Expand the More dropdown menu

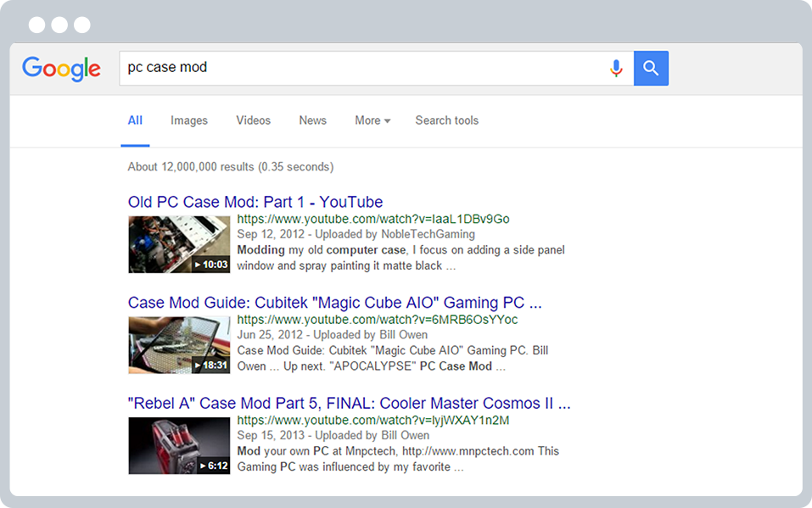pos(372,120)
